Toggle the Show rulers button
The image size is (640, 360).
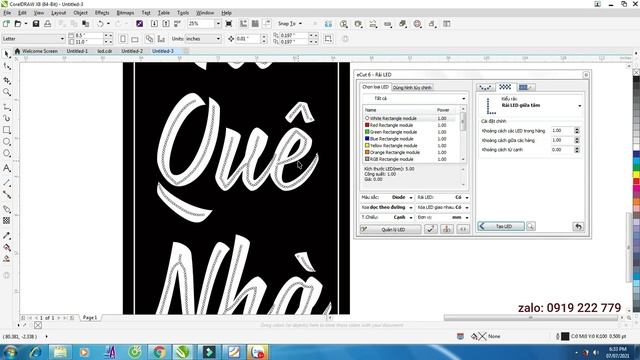[x=244, y=24]
